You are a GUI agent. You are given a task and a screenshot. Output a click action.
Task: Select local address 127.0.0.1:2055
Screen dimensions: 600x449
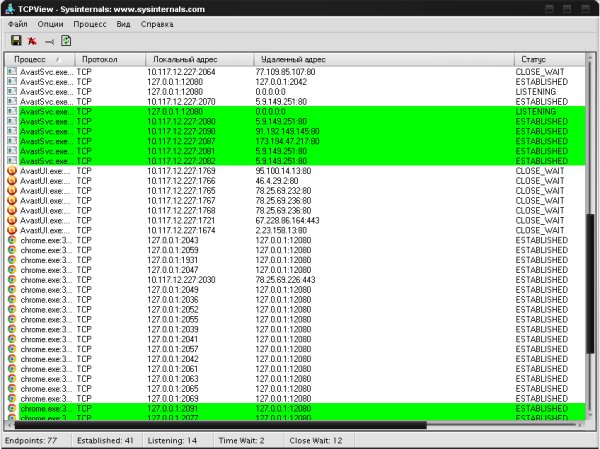(173, 320)
